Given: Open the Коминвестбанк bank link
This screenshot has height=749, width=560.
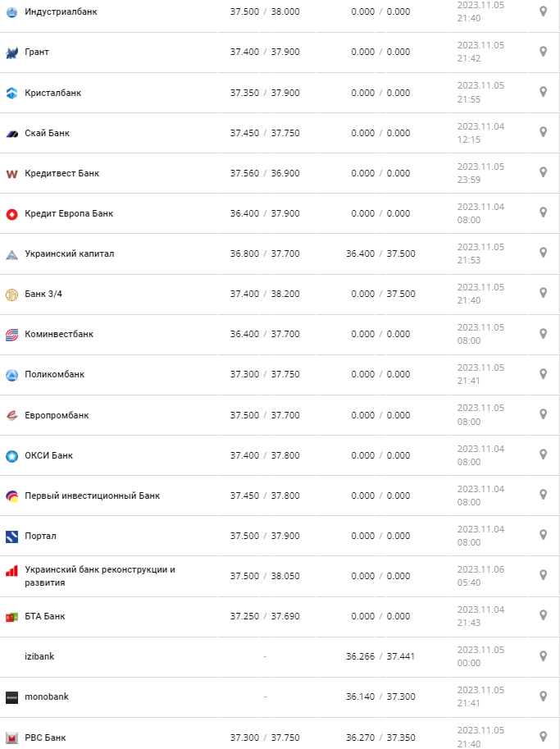Looking at the screenshot, I should coord(59,334).
